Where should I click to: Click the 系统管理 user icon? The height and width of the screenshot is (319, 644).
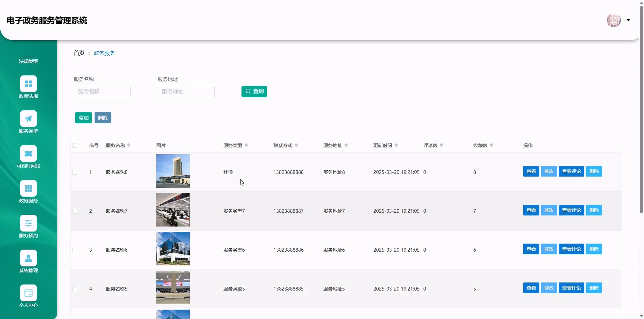click(28, 258)
